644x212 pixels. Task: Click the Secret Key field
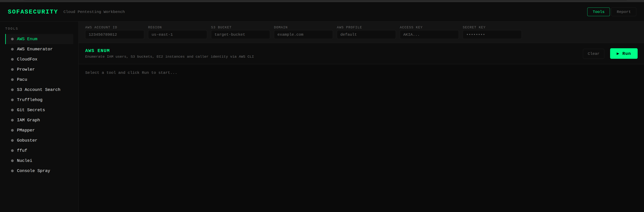pyautogui.click(x=492, y=34)
